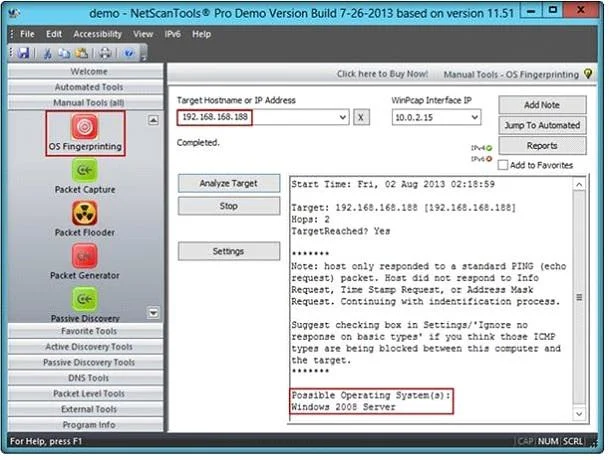Image resolution: width=609 pixels, height=460 pixels.
Task: Click the Save toolbar icon
Action: click(24, 53)
